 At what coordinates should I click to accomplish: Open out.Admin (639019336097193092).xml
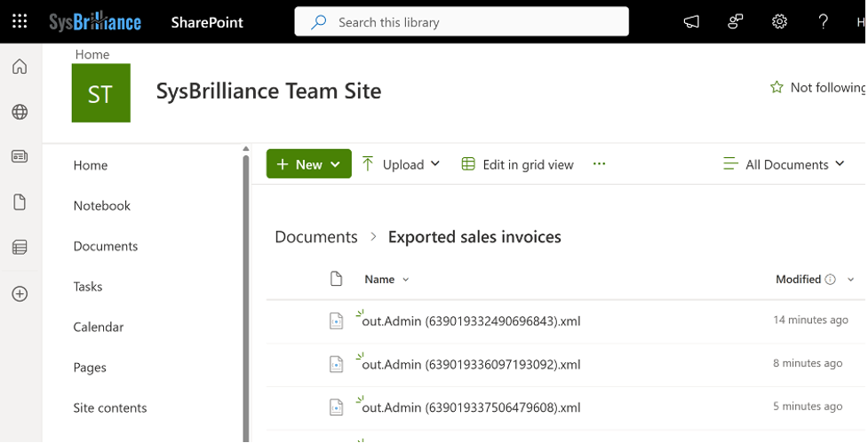click(471, 364)
